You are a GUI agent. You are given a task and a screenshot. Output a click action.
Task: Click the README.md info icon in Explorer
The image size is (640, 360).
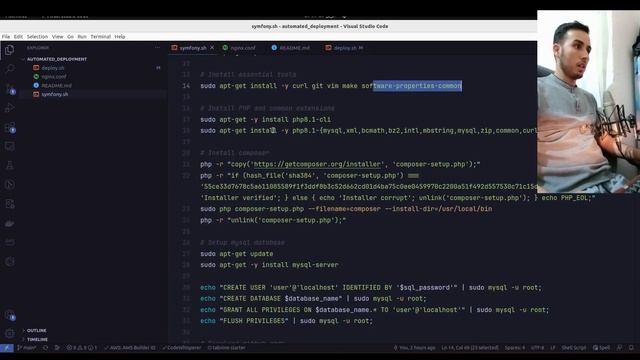point(36,85)
